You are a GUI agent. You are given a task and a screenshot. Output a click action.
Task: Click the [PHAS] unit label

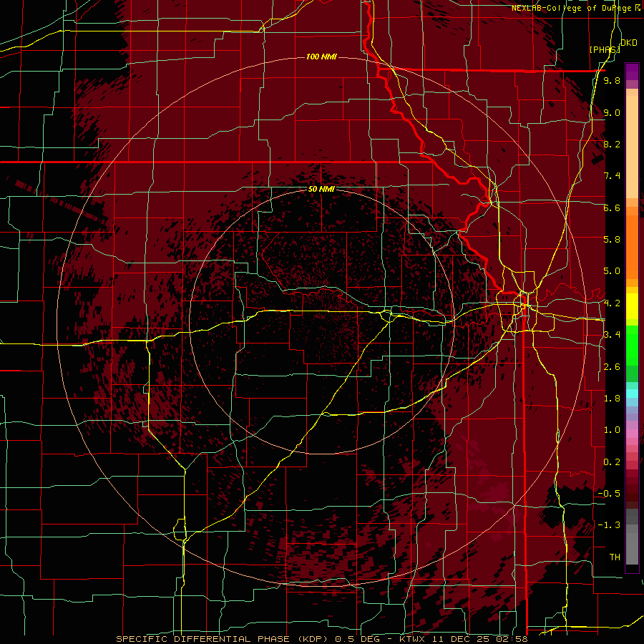[x=605, y=49]
